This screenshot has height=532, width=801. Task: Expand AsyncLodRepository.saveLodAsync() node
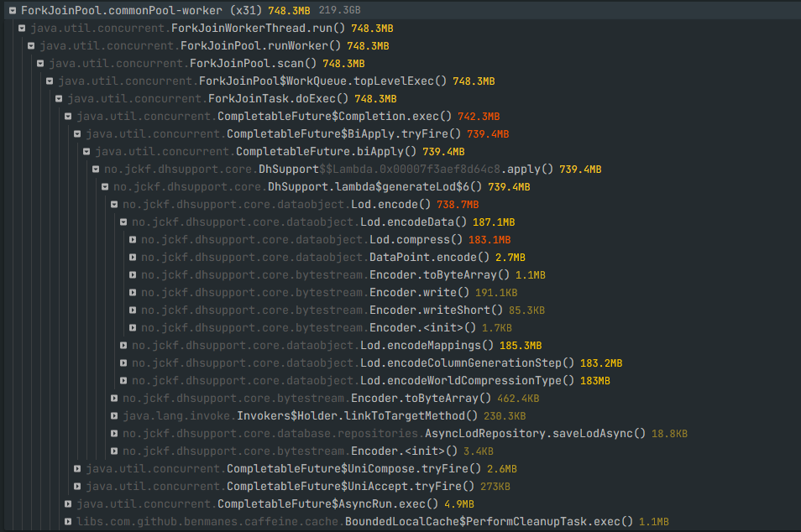pos(113,434)
